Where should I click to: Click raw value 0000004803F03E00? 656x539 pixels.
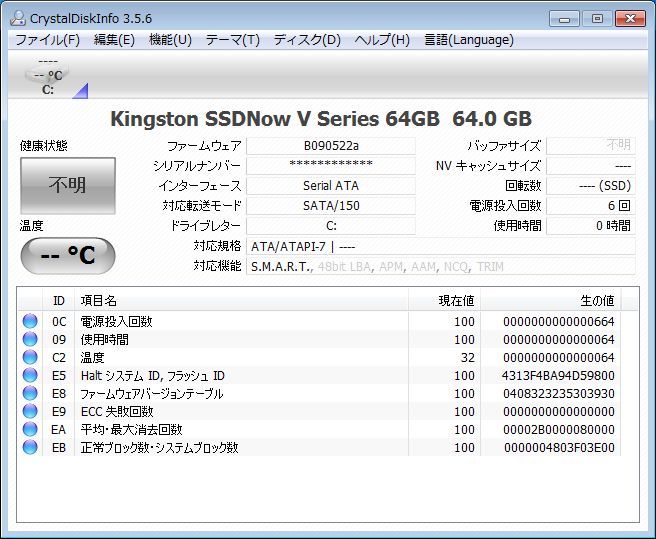(x=559, y=447)
